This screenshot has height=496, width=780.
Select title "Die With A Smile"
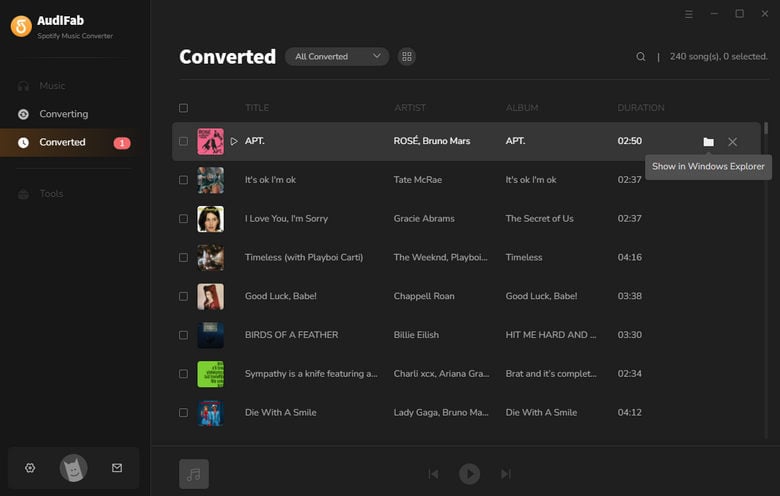click(x=281, y=412)
